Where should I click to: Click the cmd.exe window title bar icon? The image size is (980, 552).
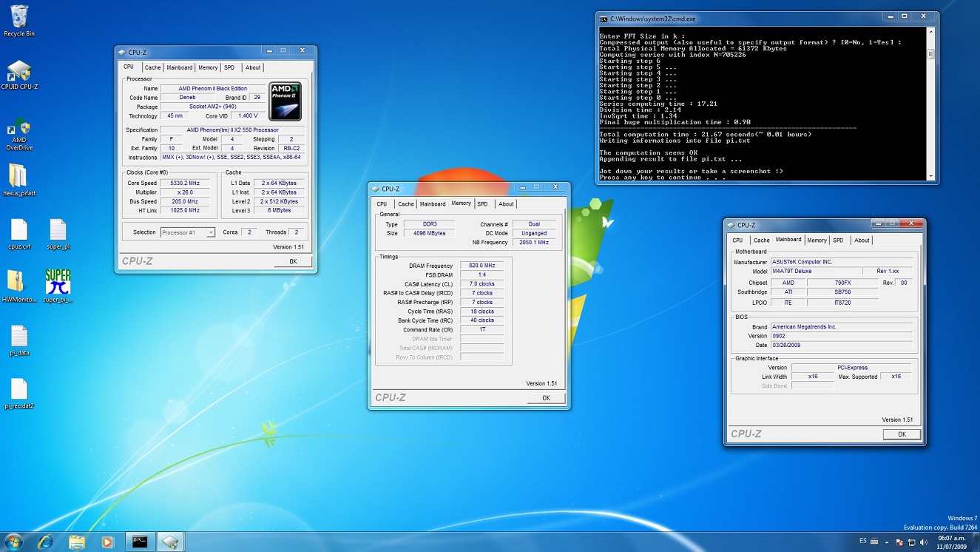coord(604,18)
